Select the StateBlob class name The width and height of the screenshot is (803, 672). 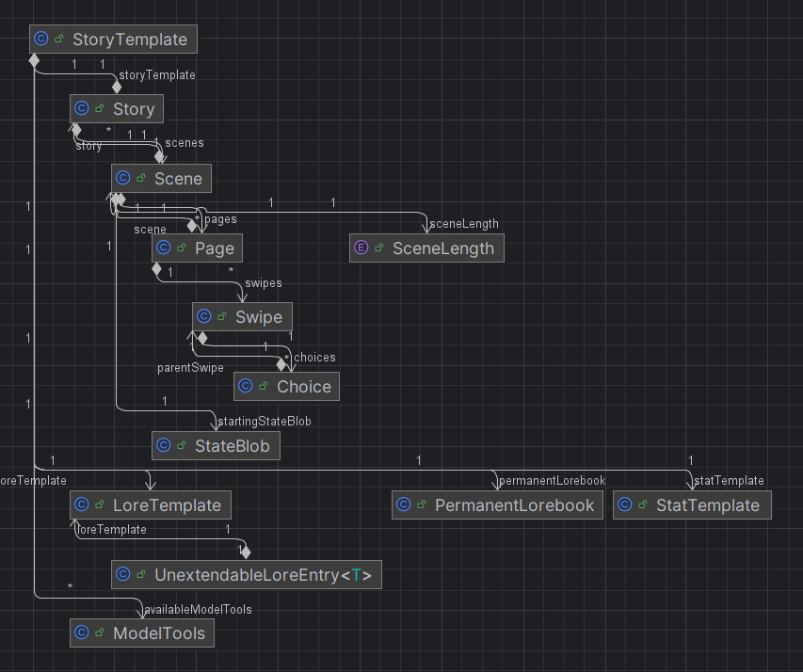[x=233, y=446]
